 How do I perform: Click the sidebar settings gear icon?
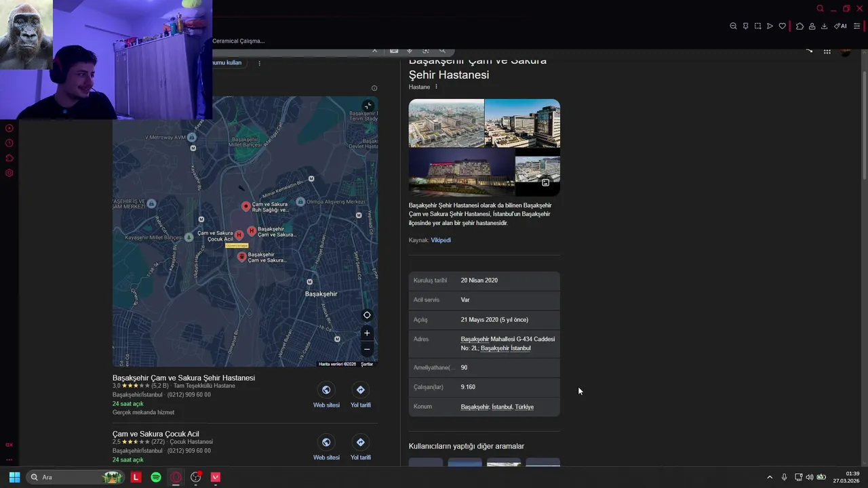[9, 173]
